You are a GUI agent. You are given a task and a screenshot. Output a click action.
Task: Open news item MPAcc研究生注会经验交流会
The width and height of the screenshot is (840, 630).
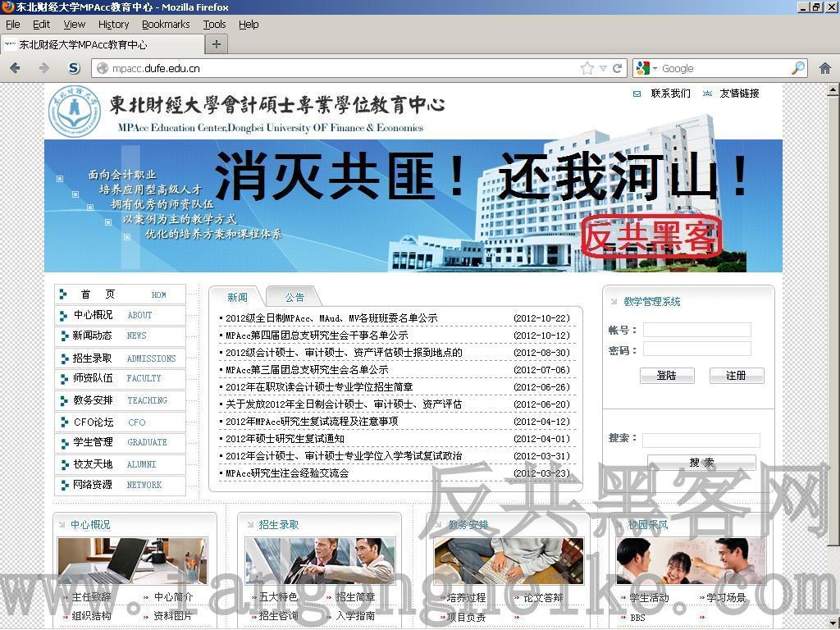point(287,473)
